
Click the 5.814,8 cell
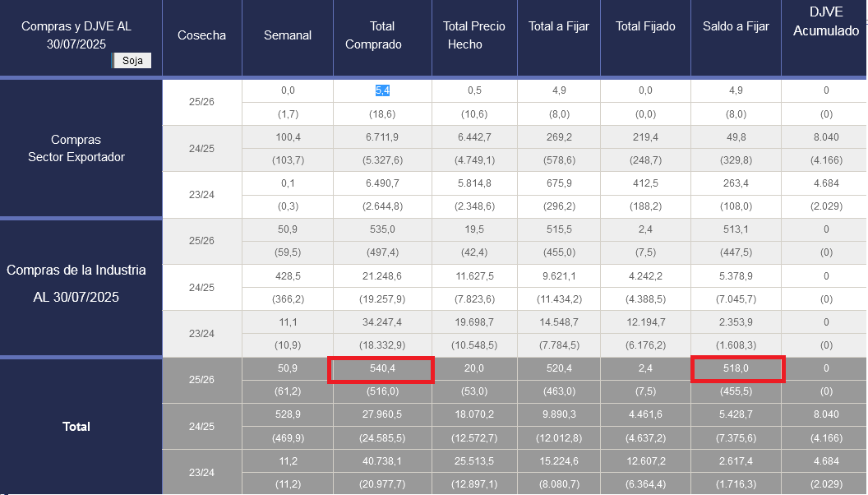coord(474,183)
